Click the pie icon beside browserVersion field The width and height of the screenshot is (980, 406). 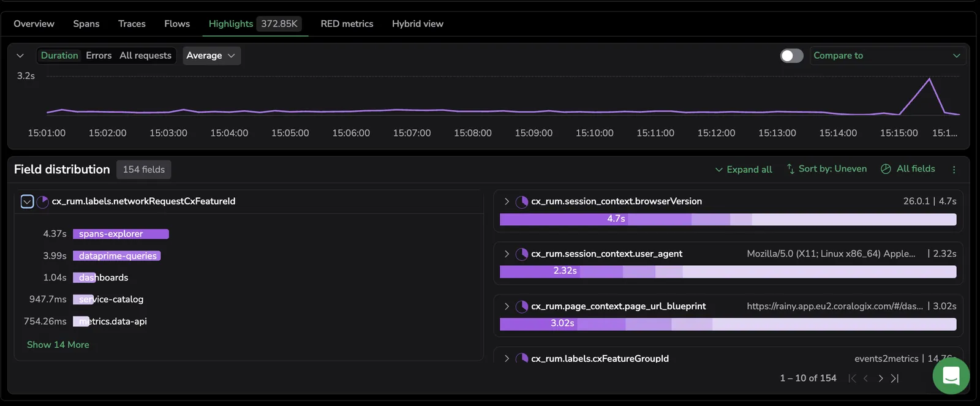(522, 201)
